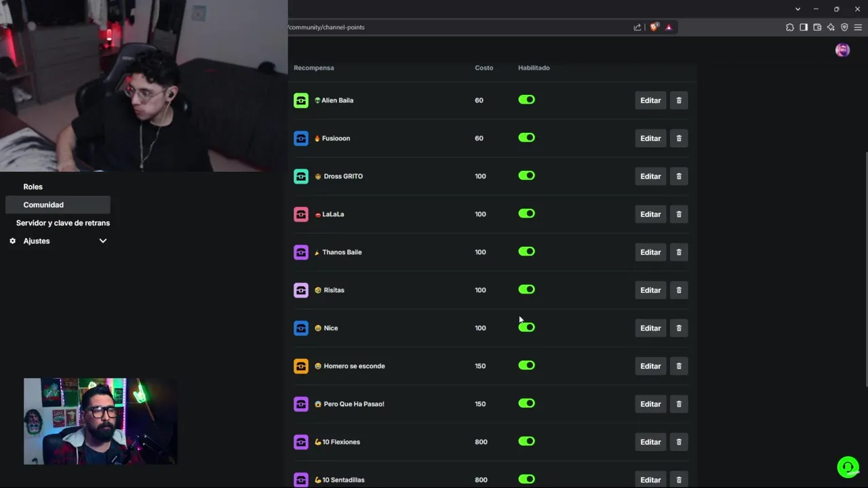Disable the Risitas reward toggle
The height and width of the screenshot is (488, 868).
point(527,289)
